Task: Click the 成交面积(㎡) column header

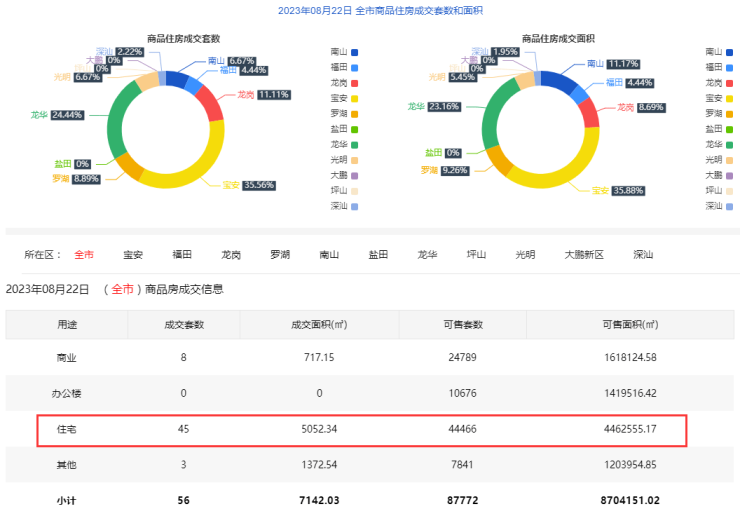Action: (x=319, y=324)
